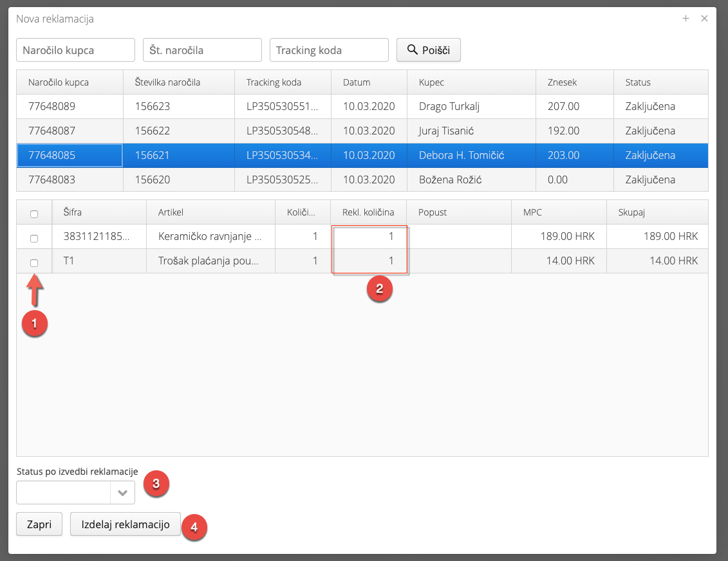
Task: Click customer Drago Turkalj cell
Action: [x=471, y=107]
